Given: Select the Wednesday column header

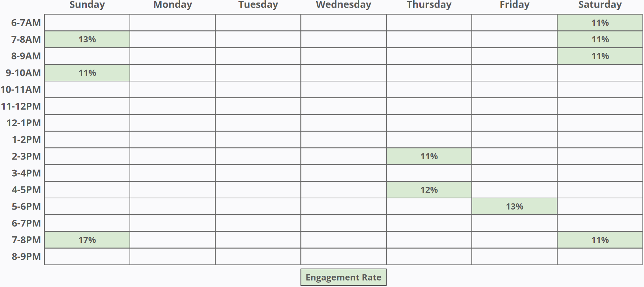Looking at the screenshot, I should pyautogui.click(x=343, y=5).
